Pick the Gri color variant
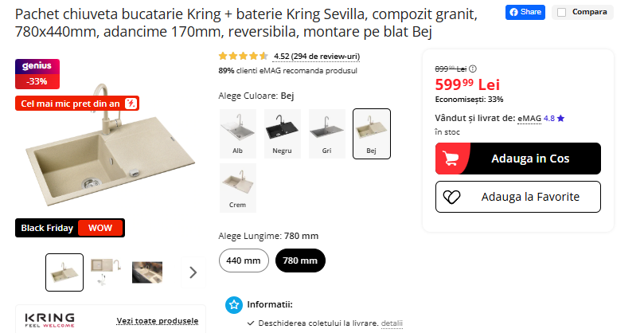The width and height of the screenshot is (644, 333). click(326, 133)
